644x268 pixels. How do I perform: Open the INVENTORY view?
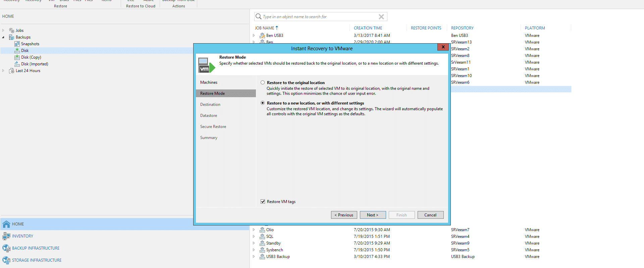tap(22, 236)
